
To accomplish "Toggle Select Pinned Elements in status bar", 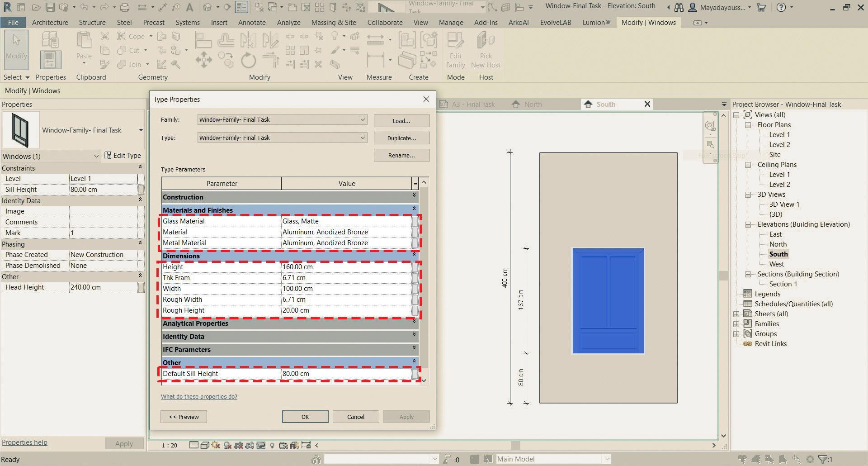I will (769, 459).
